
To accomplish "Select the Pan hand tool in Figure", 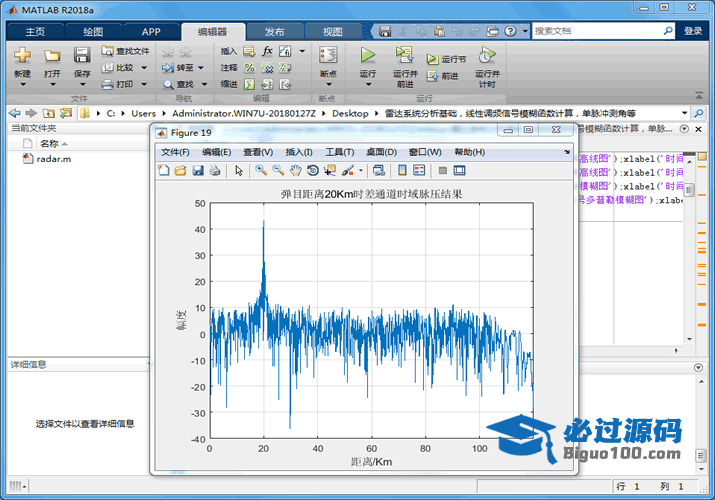I will [295, 171].
